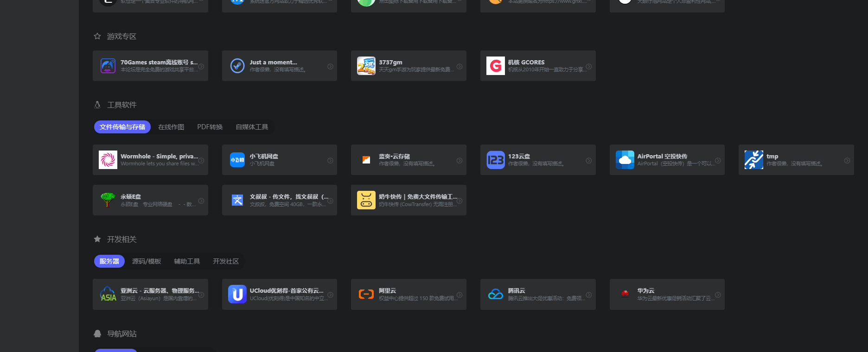Select the 服务器 tab
The width and height of the screenshot is (868, 352).
click(x=109, y=261)
